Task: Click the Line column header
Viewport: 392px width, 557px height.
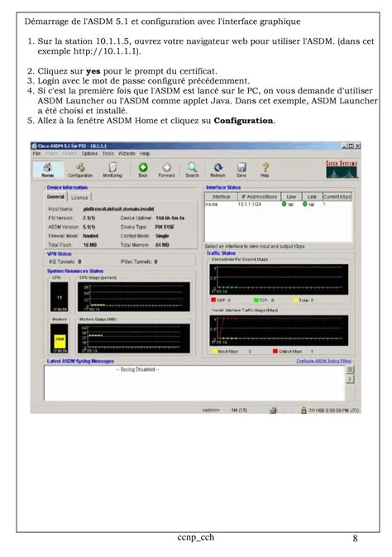Action: click(291, 196)
